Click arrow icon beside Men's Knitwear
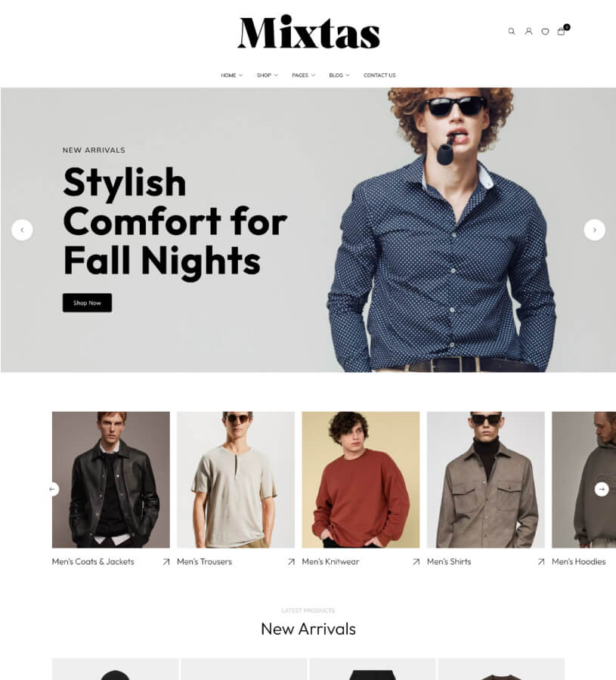Image resolution: width=616 pixels, height=680 pixels. pos(416,561)
